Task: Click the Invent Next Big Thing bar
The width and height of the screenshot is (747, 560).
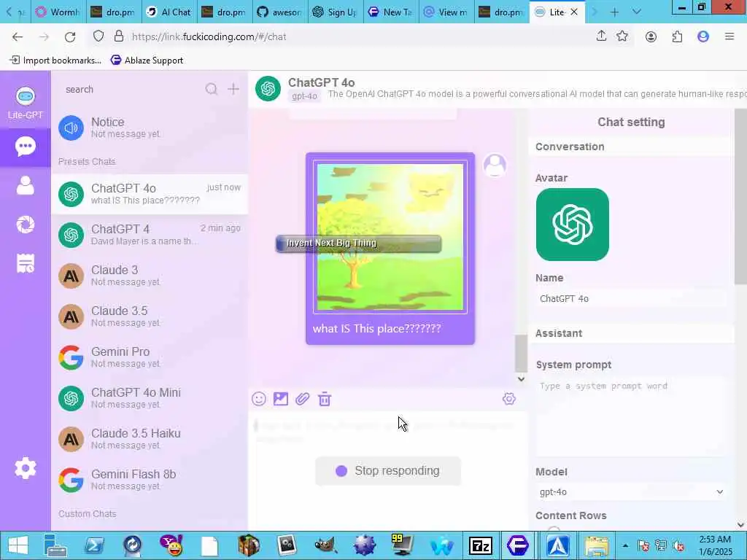Action: (358, 244)
